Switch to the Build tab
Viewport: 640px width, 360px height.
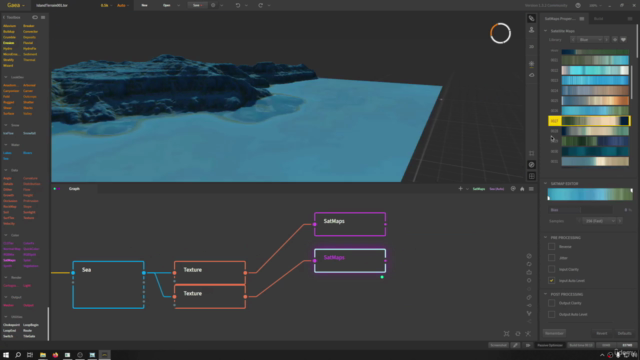click(598, 19)
